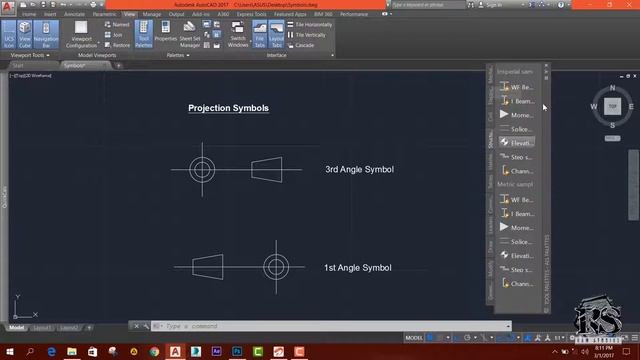Open the Output ribbon tab
This screenshot has width=640, height=360.
click(176, 14)
